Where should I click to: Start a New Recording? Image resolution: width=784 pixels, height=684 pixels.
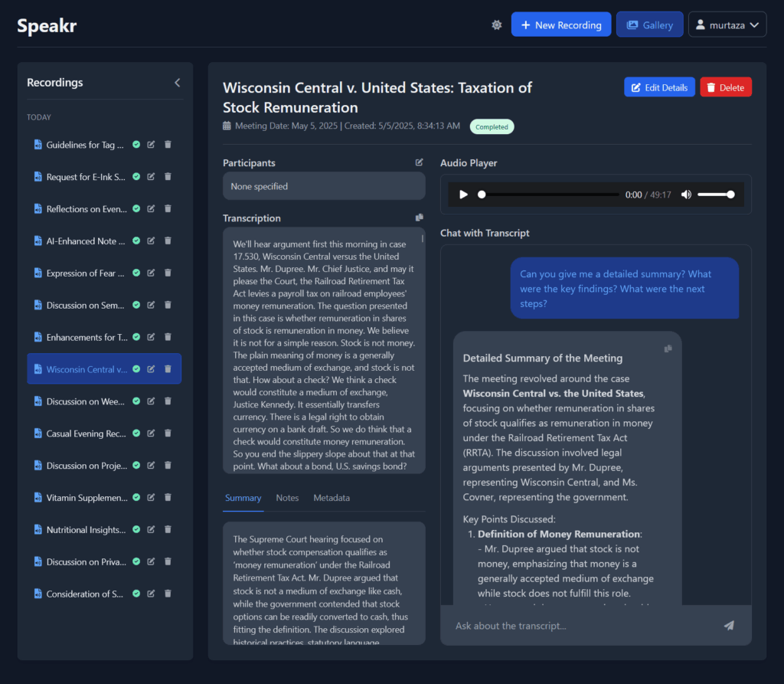tap(560, 25)
